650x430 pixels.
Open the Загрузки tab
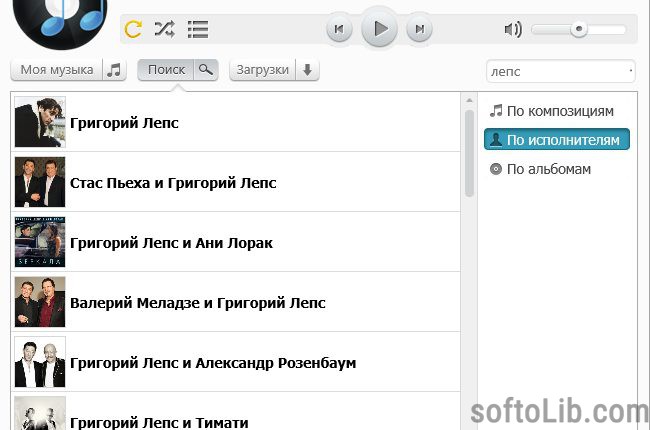[x=262, y=70]
